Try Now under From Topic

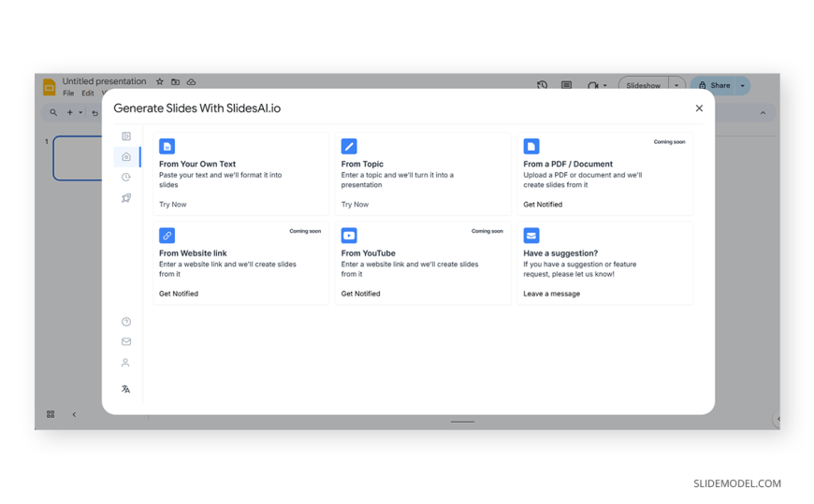coord(356,205)
